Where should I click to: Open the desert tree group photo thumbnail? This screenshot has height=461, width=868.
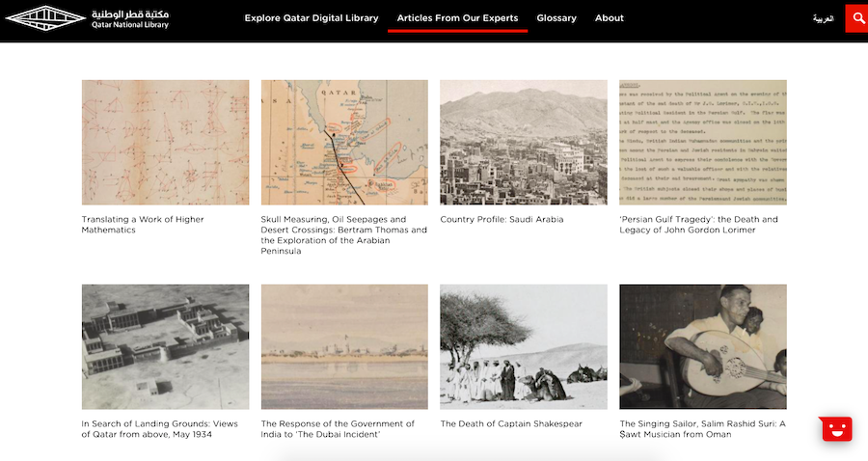tap(524, 347)
